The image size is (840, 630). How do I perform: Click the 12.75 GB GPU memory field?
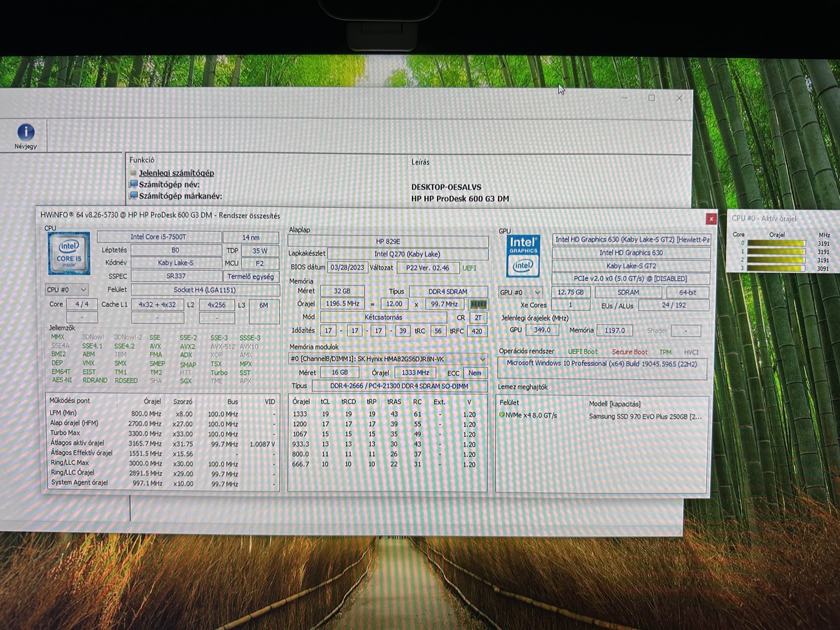click(x=570, y=292)
